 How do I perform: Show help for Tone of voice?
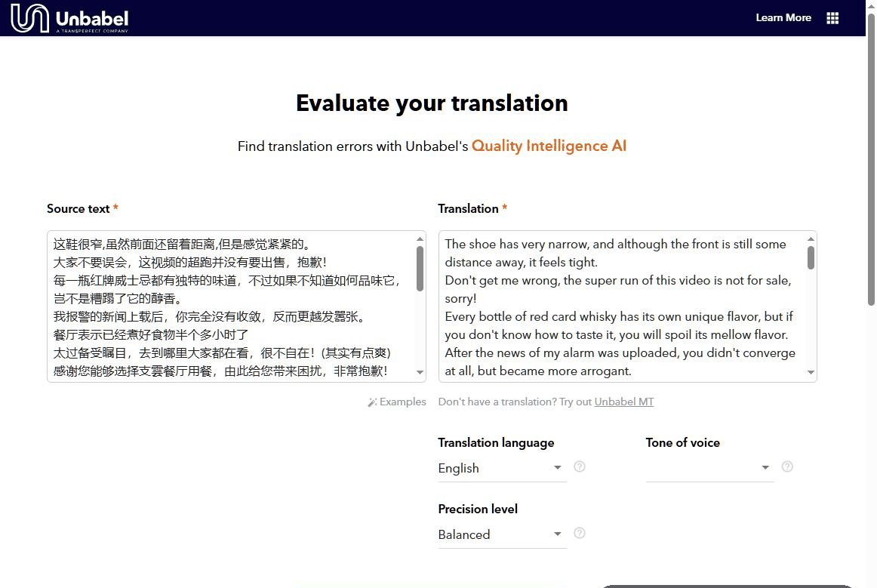coord(787,466)
